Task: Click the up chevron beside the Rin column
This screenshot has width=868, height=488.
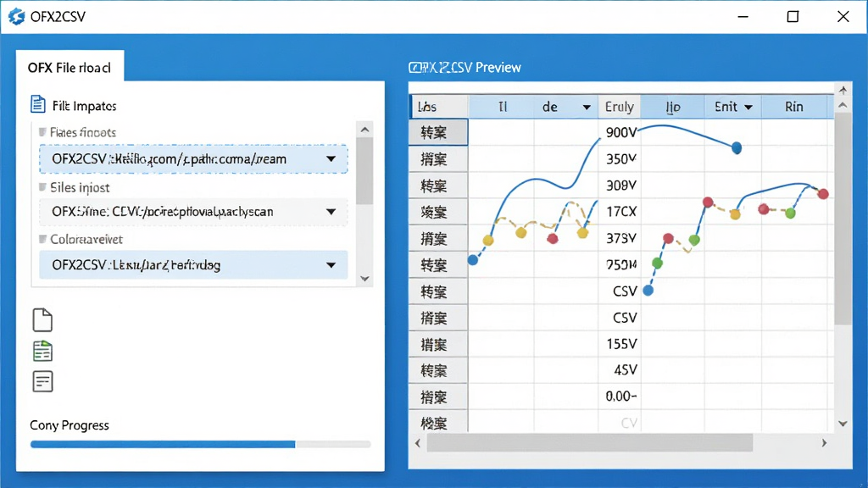Action: [x=843, y=105]
